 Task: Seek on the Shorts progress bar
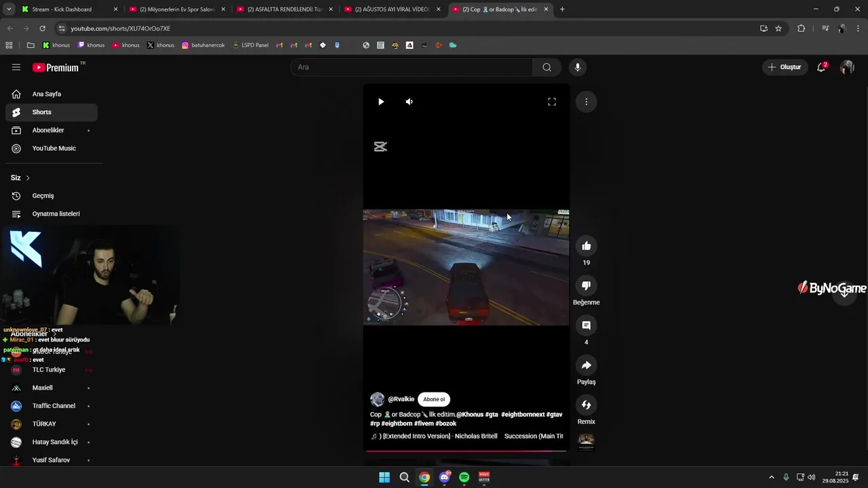point(466,450)
